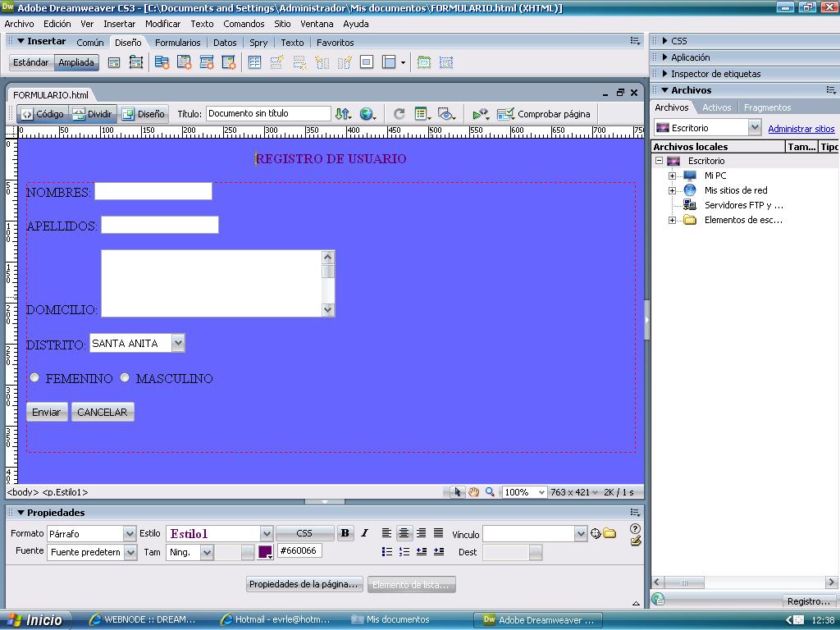Image resolution: width=840 pixels, height=630 pixels.
Task: Click the browse for file folder icon
Action: 609,533
